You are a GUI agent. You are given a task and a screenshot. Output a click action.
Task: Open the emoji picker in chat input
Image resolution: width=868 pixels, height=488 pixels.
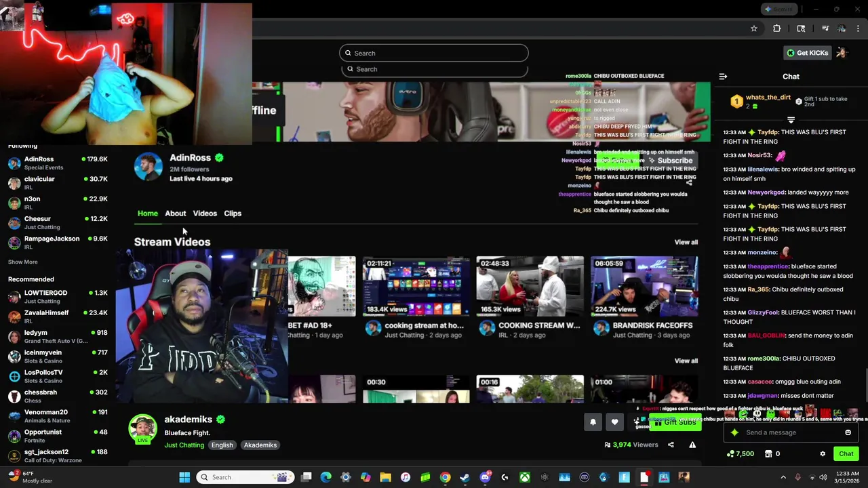[x=848, y=432]
